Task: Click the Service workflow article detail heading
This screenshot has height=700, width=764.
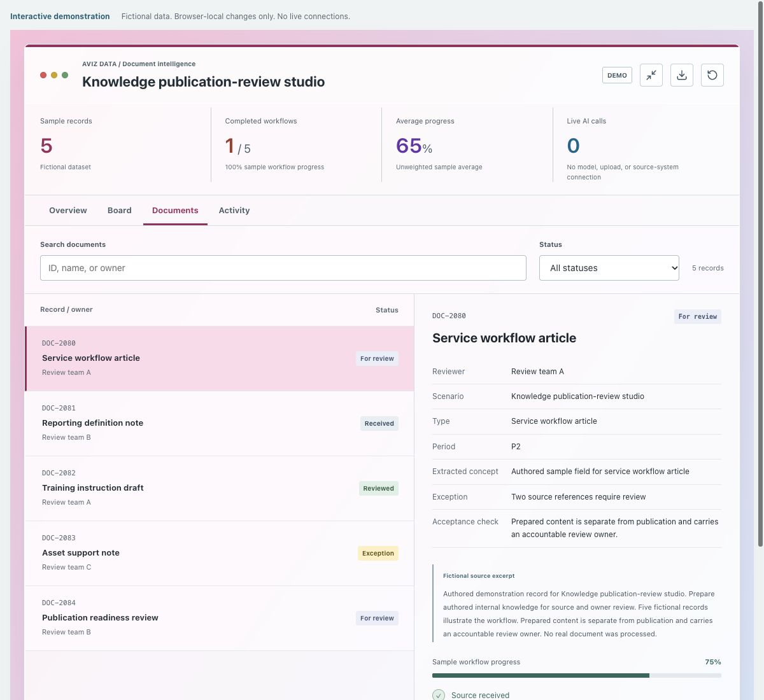Action: click(504, 338)
